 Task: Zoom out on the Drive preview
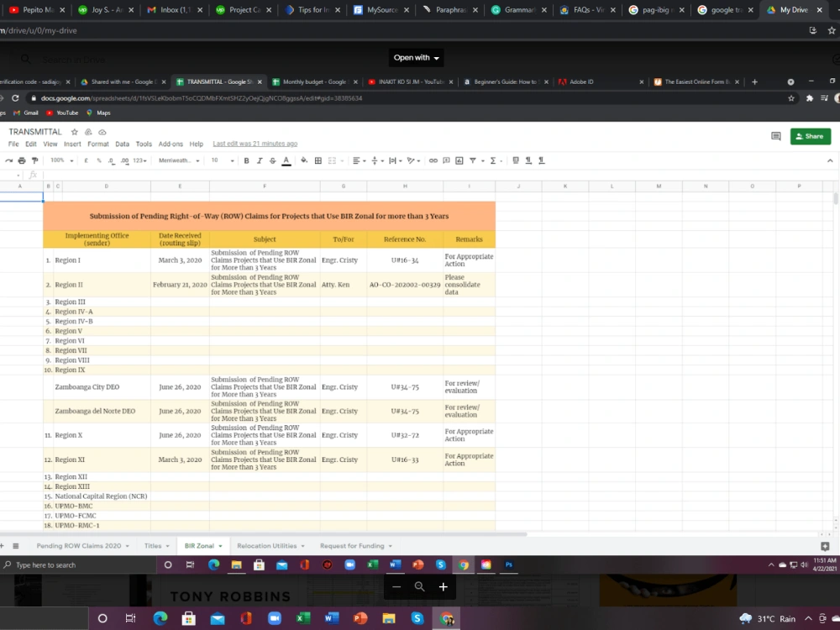396,586
